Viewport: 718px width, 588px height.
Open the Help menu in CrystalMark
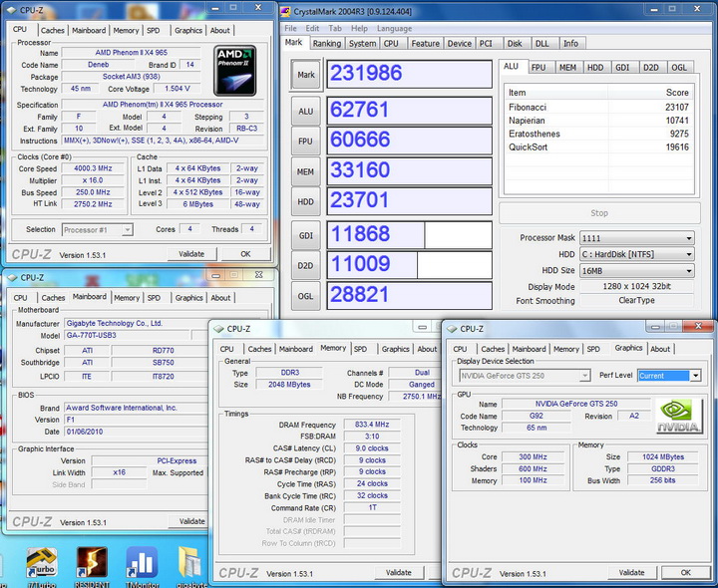tap(359, 28)
